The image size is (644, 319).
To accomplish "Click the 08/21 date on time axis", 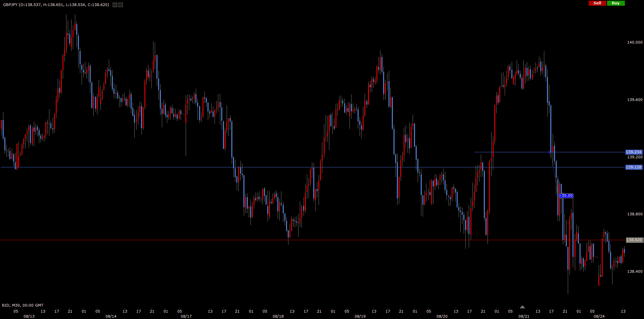I will click(524, 316).
